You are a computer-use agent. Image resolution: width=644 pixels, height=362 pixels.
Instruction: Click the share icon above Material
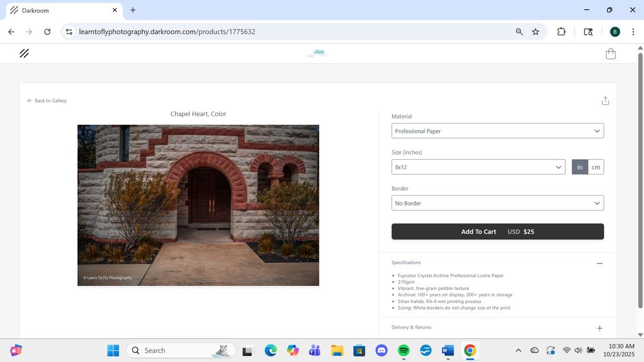(605, 100)
